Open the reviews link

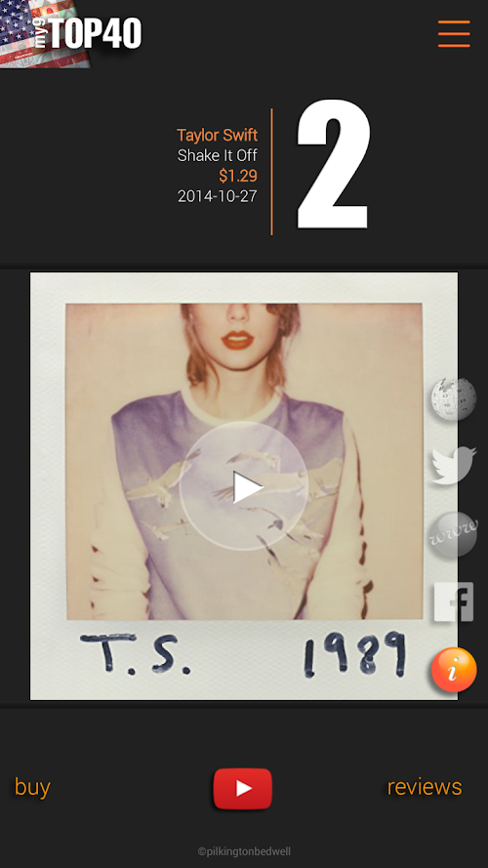(425, 787)
